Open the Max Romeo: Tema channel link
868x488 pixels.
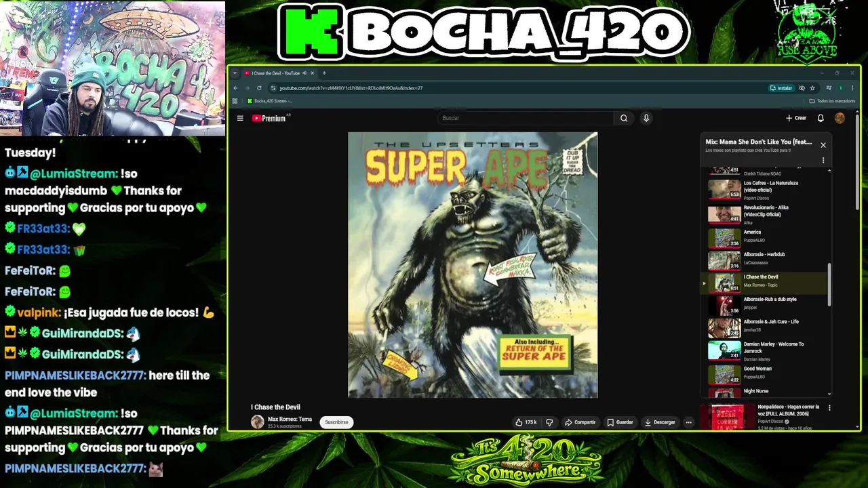pyautogui.click(x=290, y=419)
